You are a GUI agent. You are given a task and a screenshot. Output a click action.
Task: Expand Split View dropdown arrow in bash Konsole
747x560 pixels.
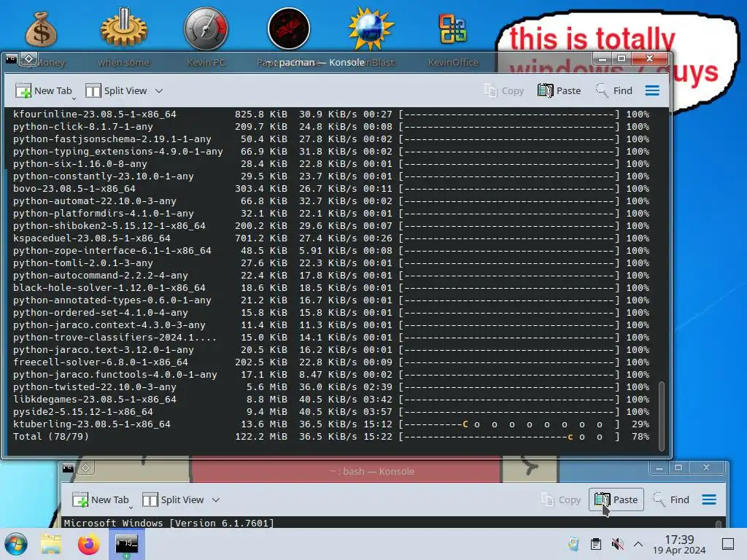(216, 499)
